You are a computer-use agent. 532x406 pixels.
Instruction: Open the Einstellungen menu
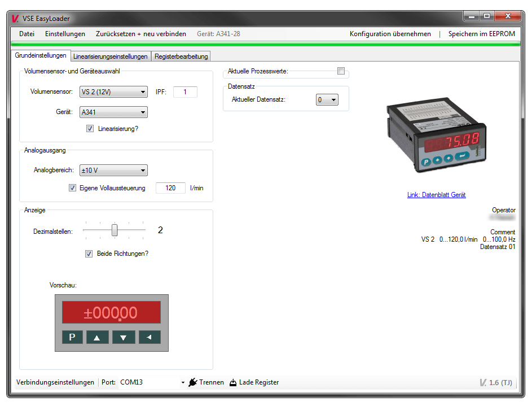(x=65, y=34)
